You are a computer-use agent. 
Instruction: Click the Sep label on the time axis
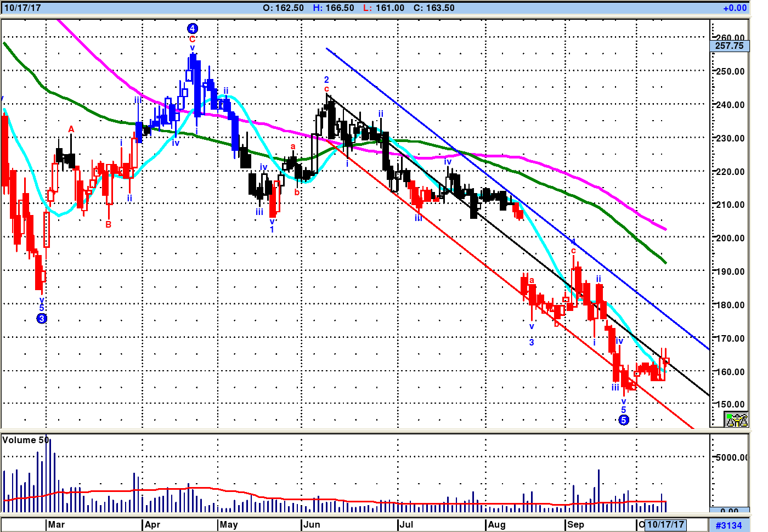[x=575, y=524]
